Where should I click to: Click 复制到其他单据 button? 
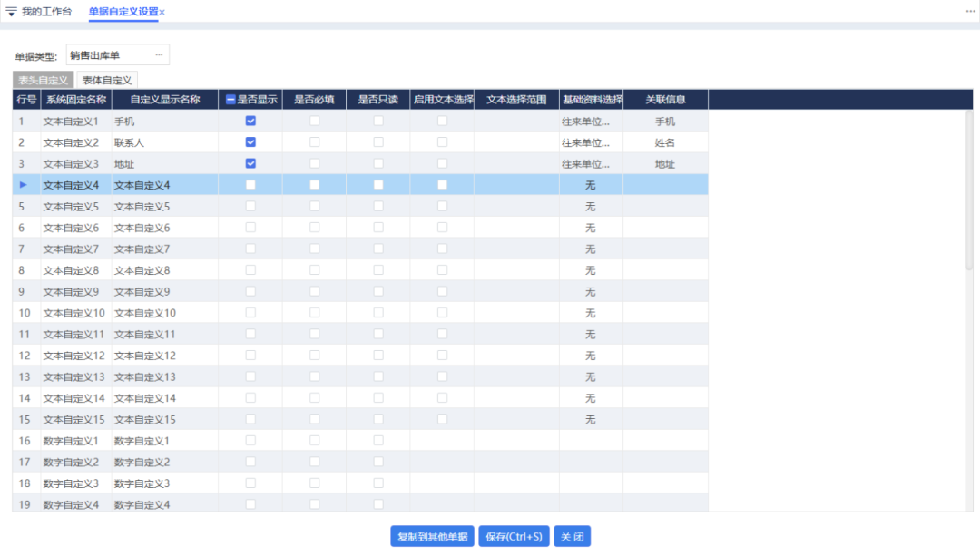432,536
